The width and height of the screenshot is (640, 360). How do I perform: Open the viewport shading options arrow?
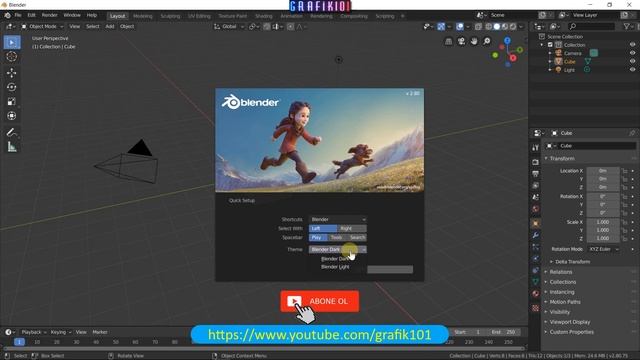(521, 27)
